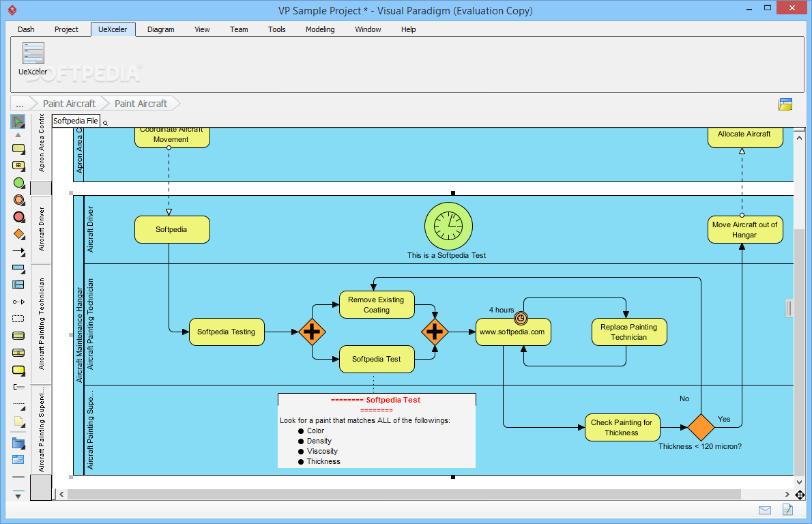Image resolution: width=812 pixels, height=524 pixels.
Task: Select the diagram overview tool
Action: (x=18, y=460)
